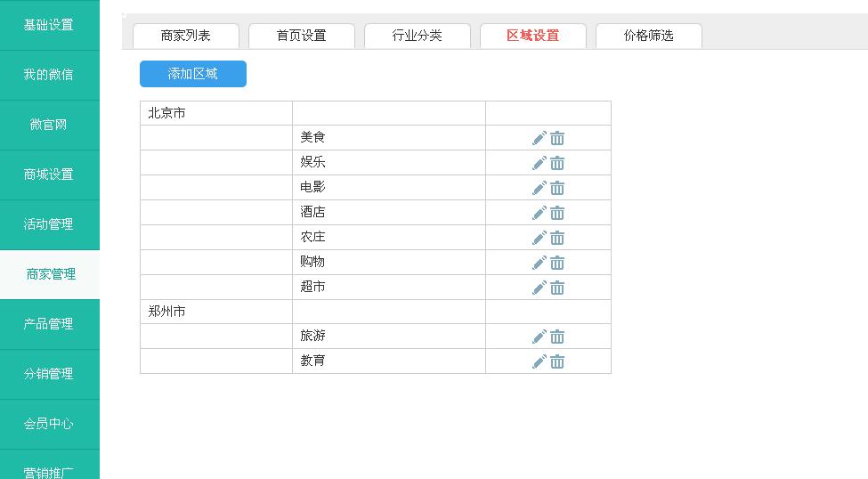Remove the 农庄 row via trash icon
Viewport: 868px width, 479px height.
557,238
